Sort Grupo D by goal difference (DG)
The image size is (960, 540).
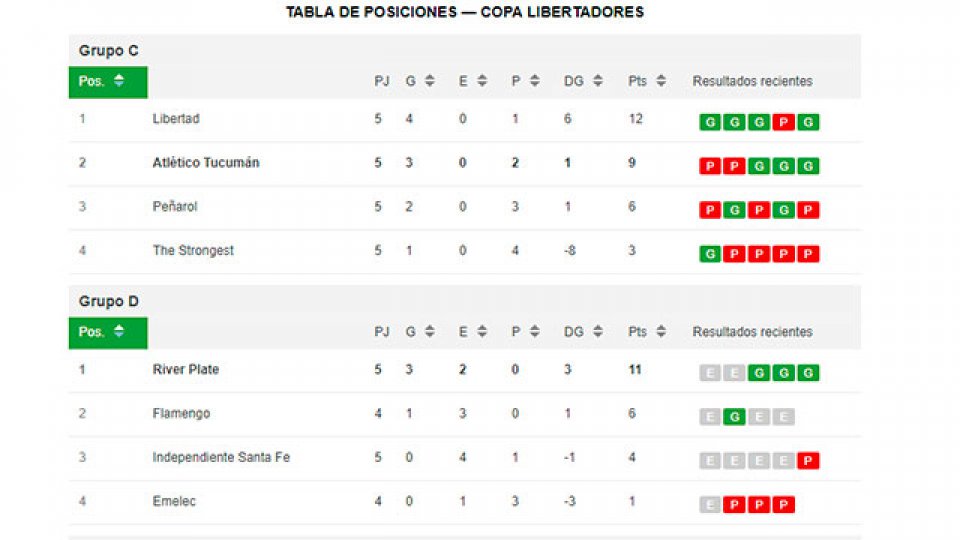pyautogui.click(x=582, y=332)
